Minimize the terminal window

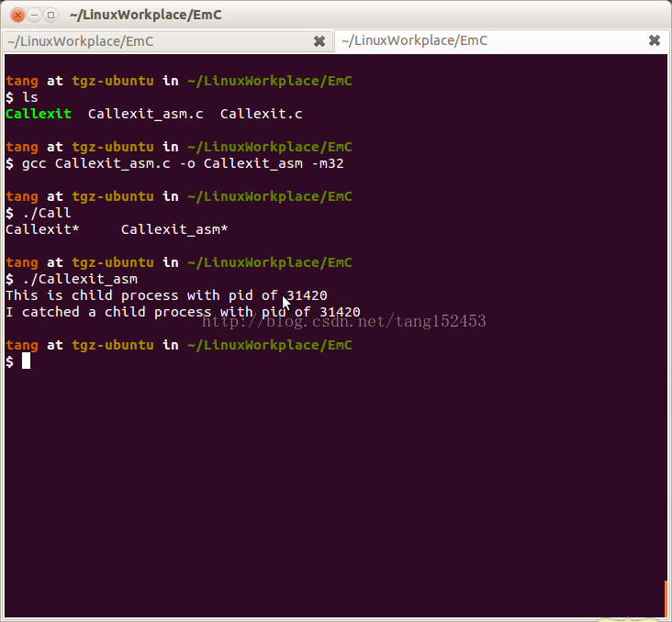click(33, 15)
